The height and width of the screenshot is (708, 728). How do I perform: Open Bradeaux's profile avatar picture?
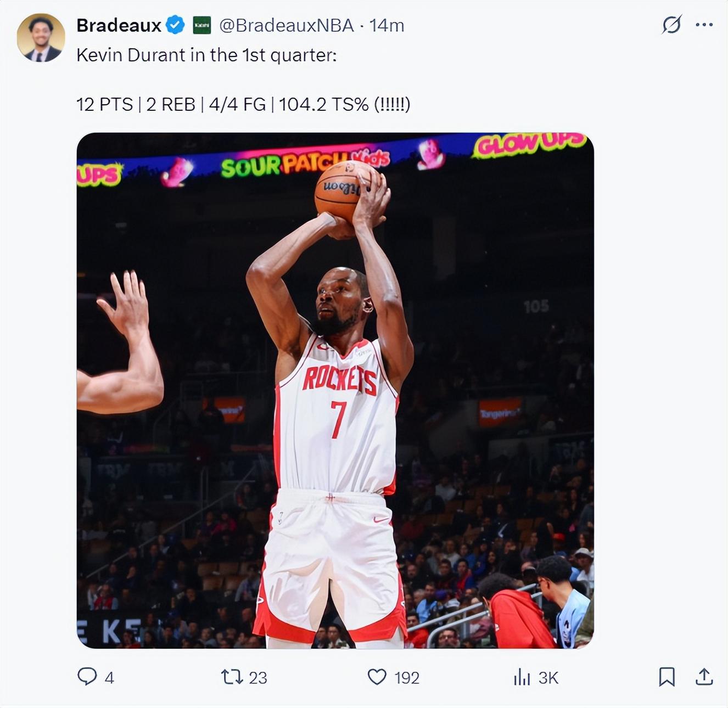[41, 38]
